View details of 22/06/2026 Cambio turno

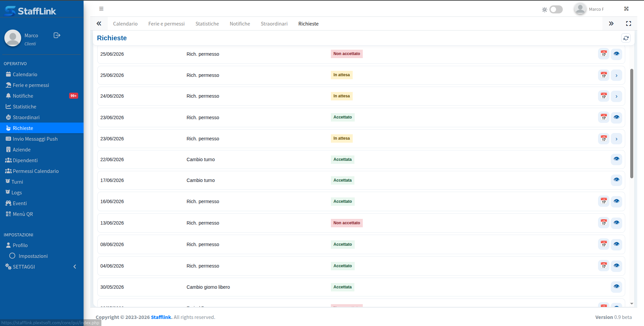[x=616, y=159]
